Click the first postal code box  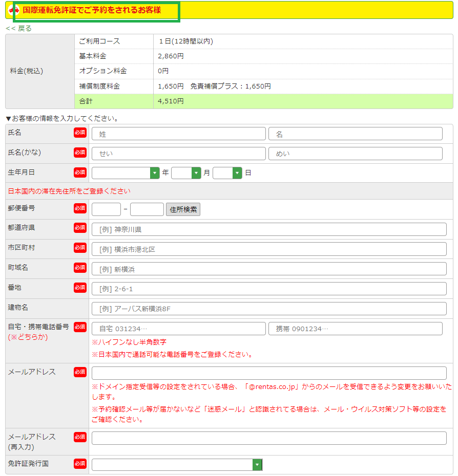pos(106,209)
